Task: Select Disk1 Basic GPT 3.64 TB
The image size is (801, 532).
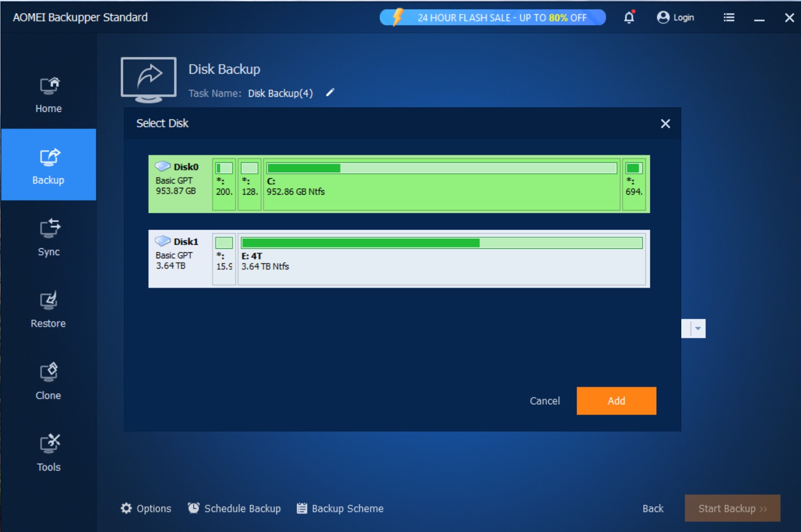Action: tap(399, 259)
